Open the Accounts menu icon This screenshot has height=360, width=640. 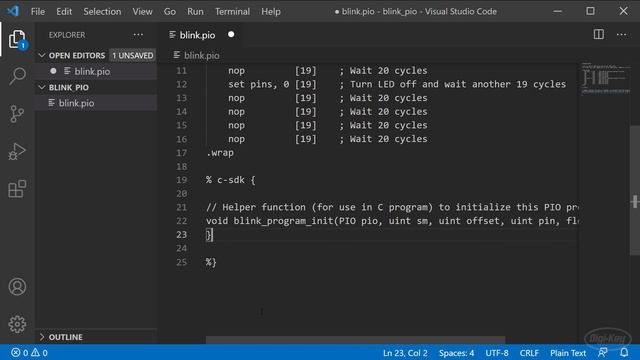pos(17,287)
